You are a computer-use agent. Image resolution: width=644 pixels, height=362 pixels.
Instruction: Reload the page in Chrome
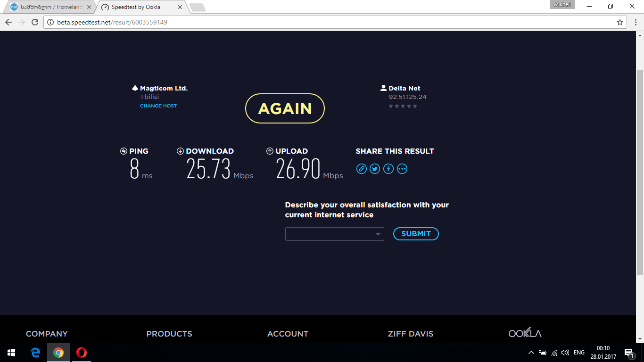pos(35,22)
